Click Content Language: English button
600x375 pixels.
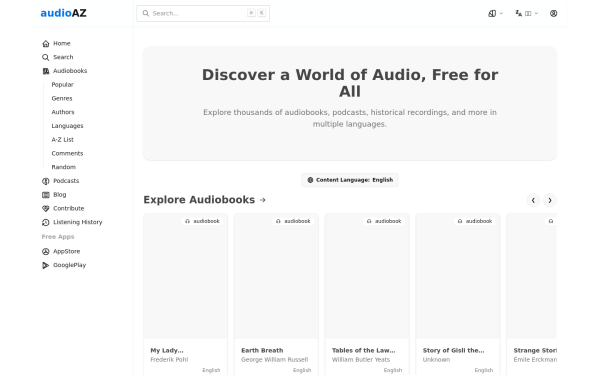pyautogui.click(x=350, y=180)
